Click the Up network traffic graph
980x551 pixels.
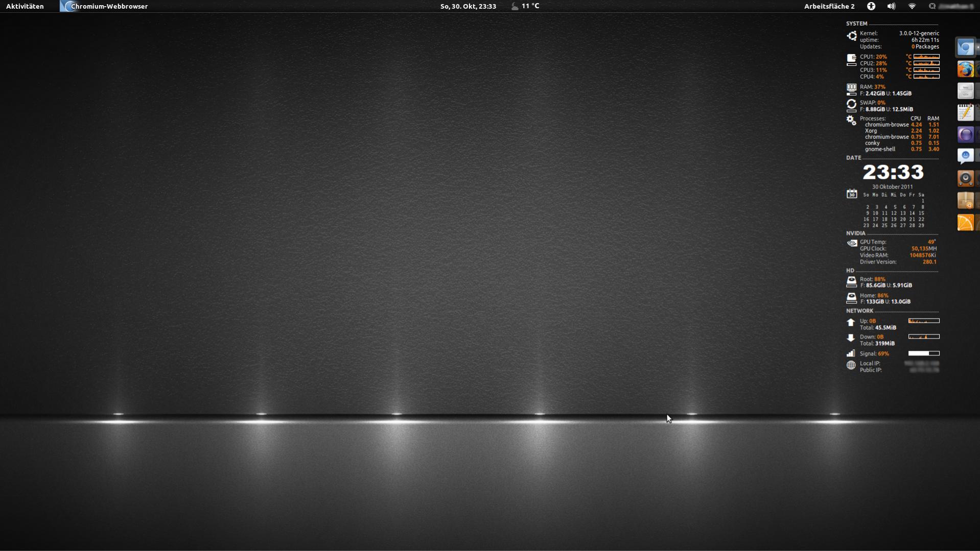click(x=924, y=321)
